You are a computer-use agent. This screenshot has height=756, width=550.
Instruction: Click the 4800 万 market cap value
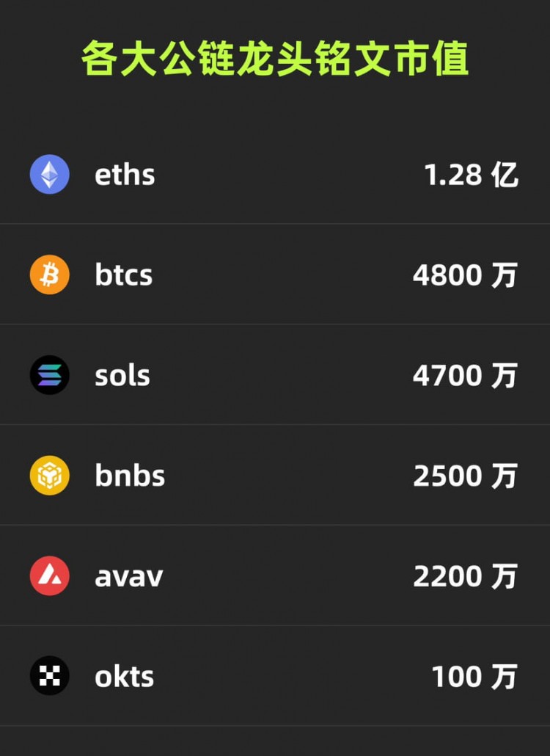pos(465,275)
